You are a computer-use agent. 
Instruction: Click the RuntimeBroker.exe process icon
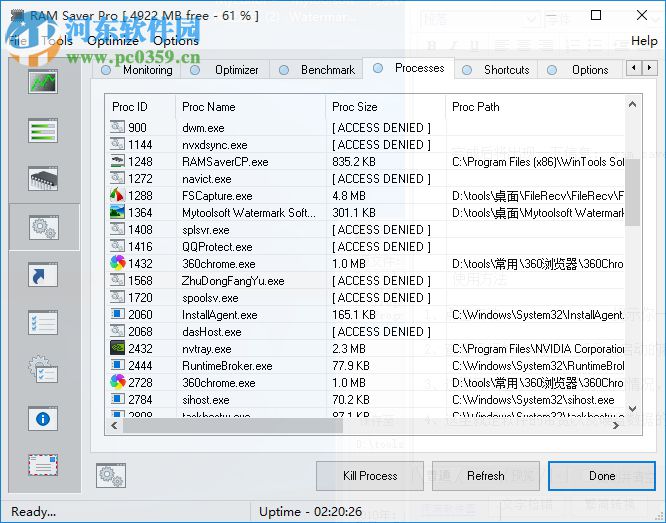[117, 365]
